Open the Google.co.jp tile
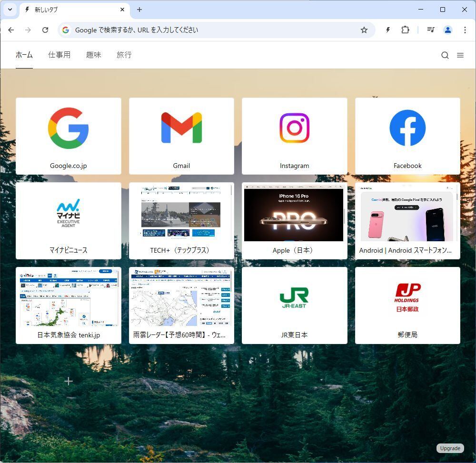 tap(68, 136)
